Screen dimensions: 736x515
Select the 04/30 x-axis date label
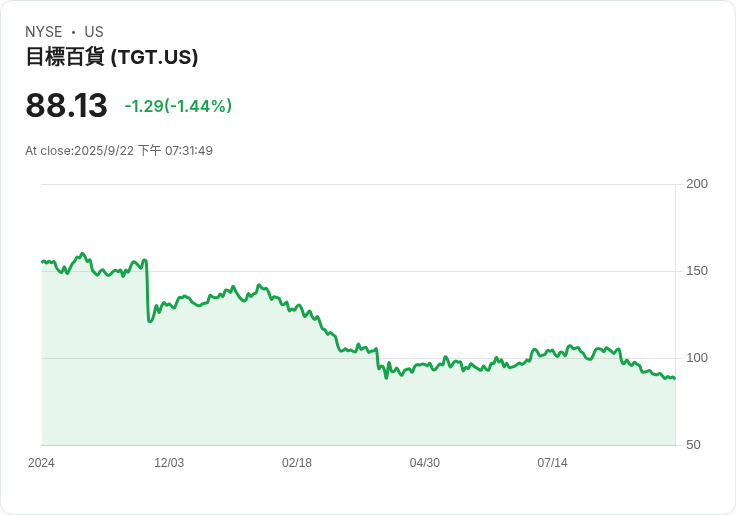point(425,463)
